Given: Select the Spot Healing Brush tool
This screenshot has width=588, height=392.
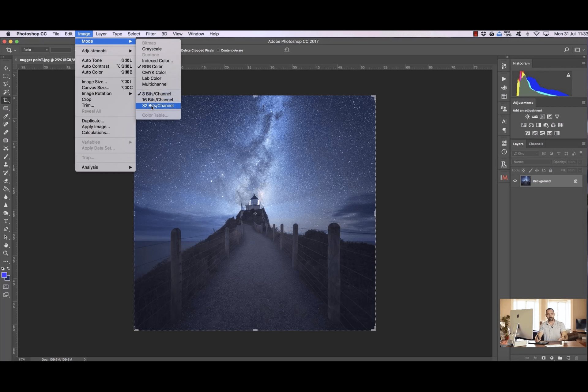Looking at the screenshot, I should click(6, 124).
